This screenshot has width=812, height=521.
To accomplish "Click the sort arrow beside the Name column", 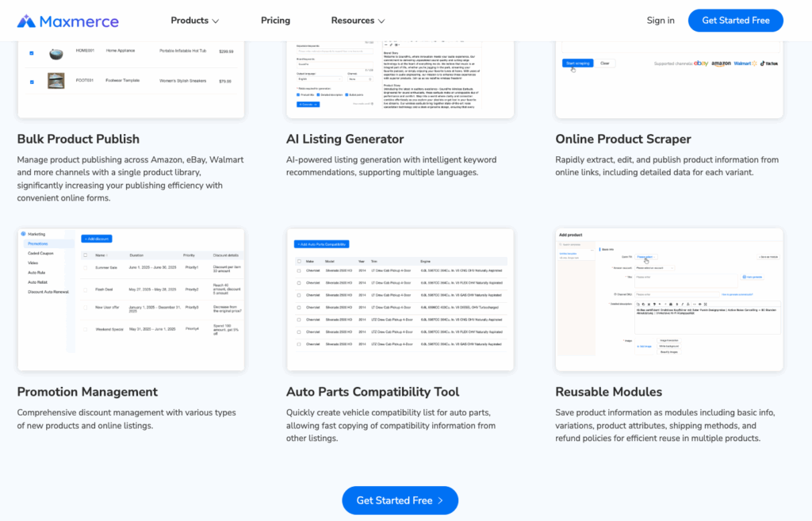I will coord(106,255).
